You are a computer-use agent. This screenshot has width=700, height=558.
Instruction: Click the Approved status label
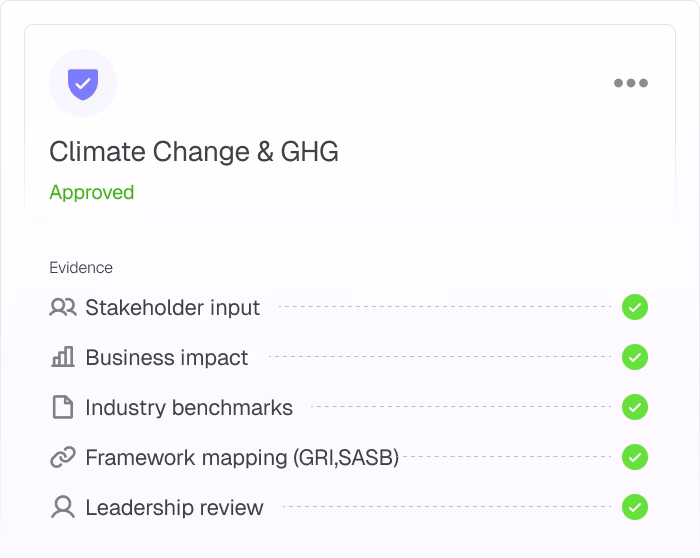pyautogui.click(x=92, y=193)
